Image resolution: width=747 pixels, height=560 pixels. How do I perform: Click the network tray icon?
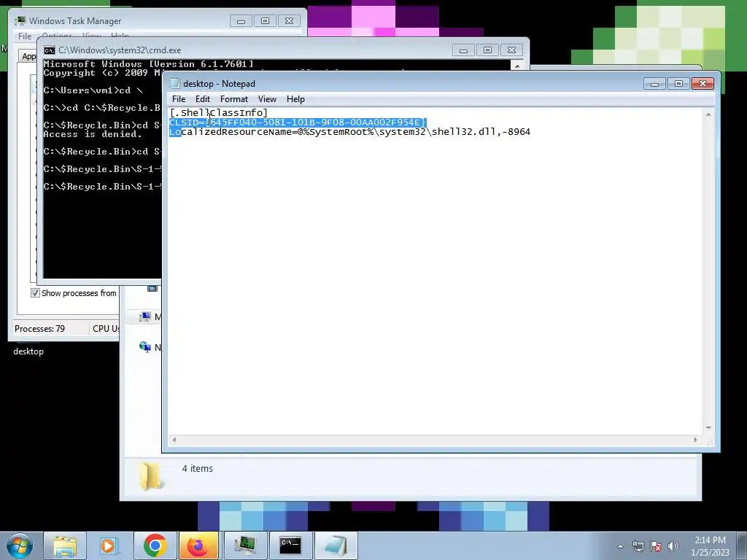[638, 546]
